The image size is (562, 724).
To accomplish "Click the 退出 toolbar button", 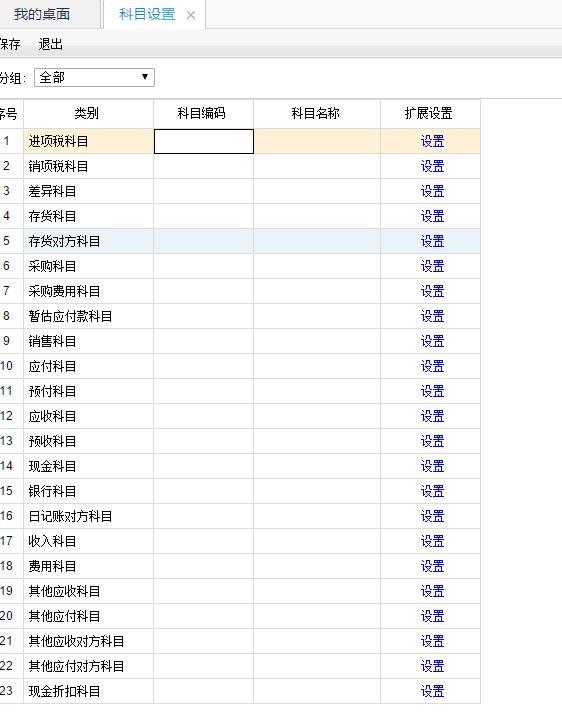I will 51,44.
